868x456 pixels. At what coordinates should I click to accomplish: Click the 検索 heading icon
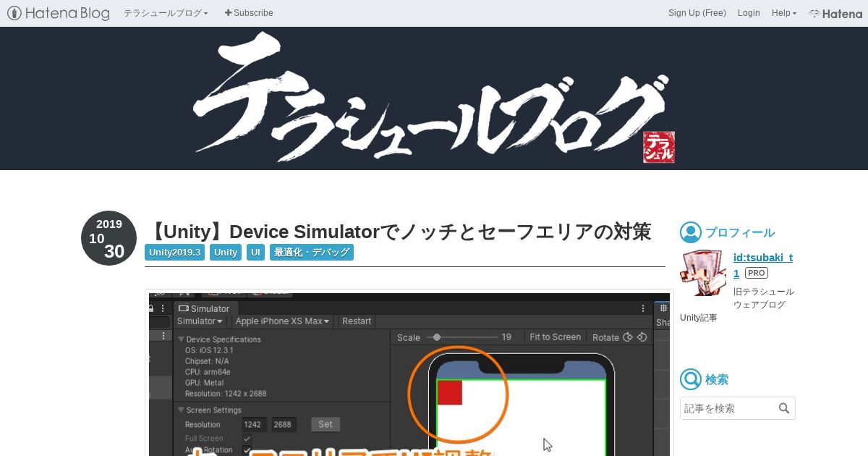[x=691, y=379]
